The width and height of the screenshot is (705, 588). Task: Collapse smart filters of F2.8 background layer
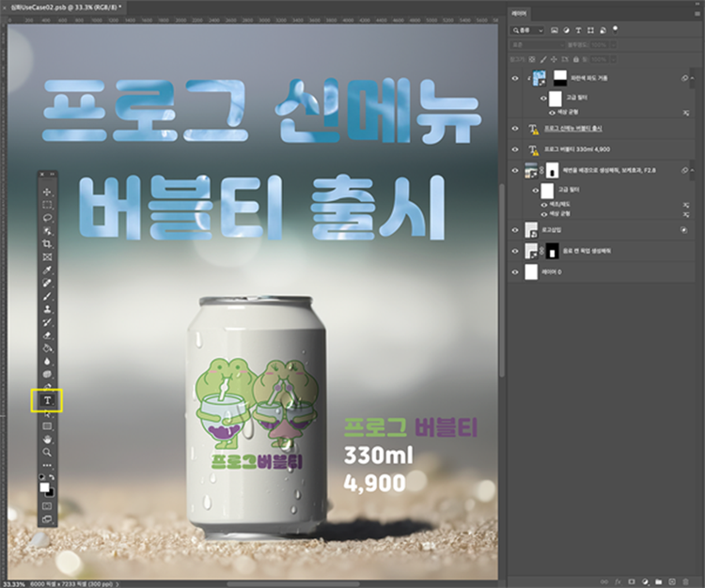(x=692, y=170)
